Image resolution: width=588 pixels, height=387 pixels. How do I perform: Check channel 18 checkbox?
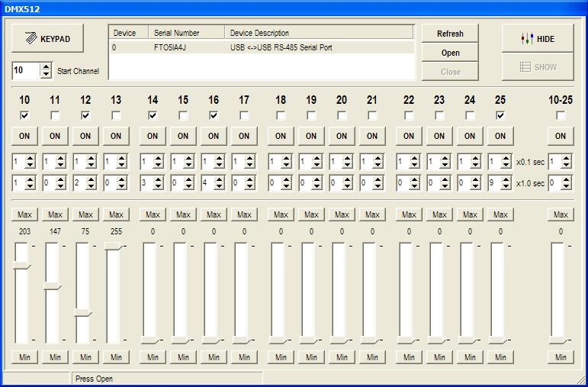point(281,115)
